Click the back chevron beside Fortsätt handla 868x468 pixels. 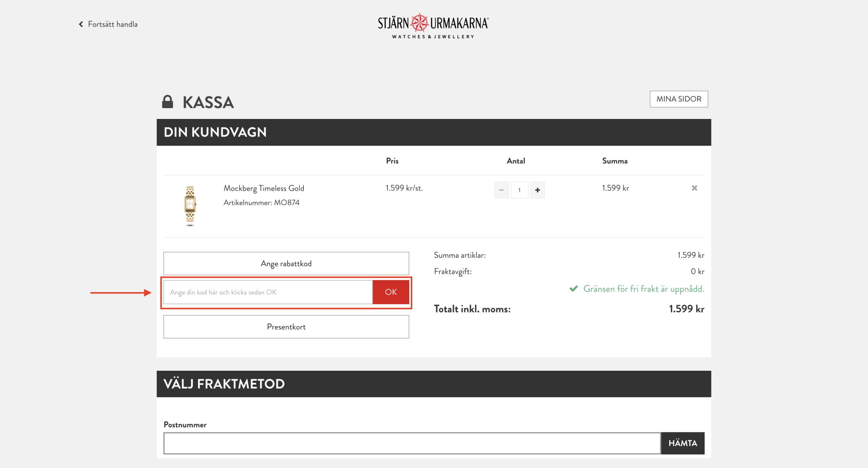[81, 24]
